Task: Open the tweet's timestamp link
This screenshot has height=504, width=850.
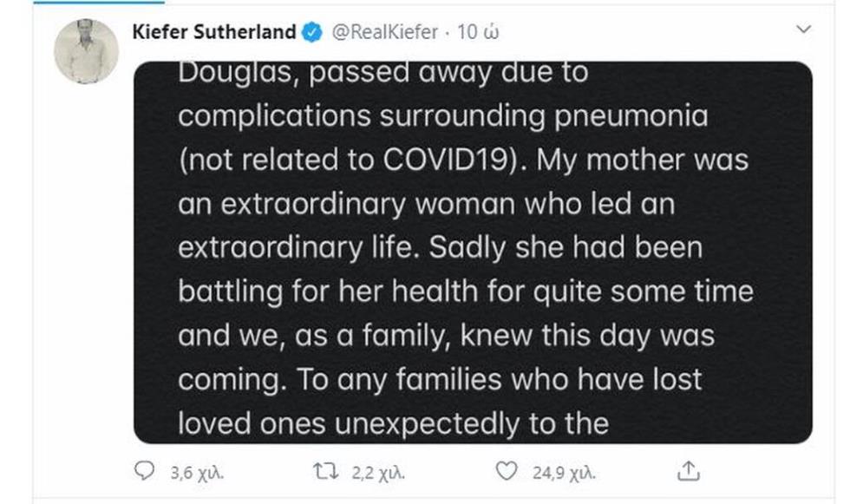Action: (x=479, y=33)
